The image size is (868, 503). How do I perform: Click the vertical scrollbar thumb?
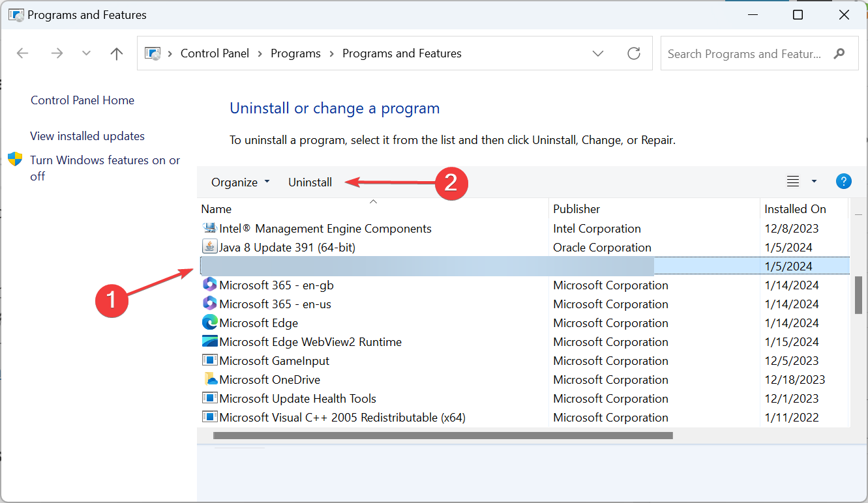[x=859, y=295]
